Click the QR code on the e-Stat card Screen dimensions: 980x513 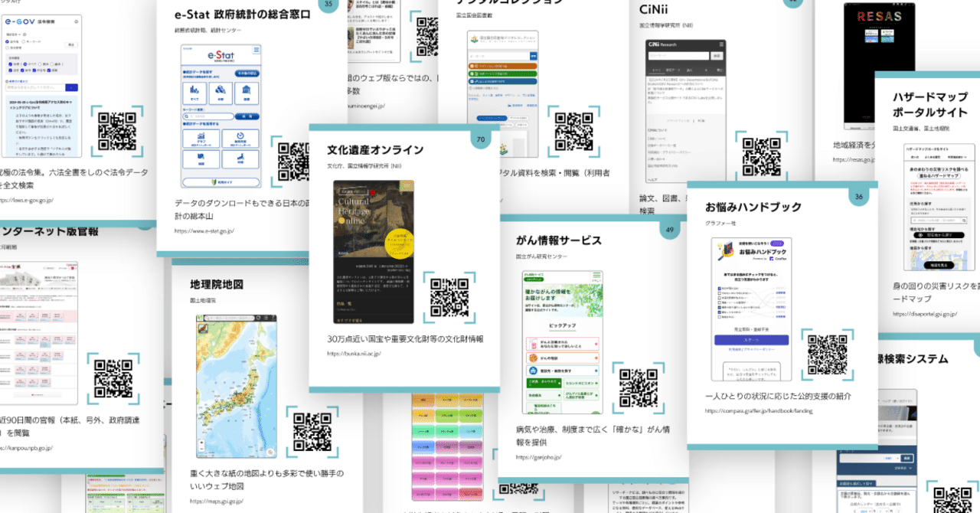[x=293, y=162]
